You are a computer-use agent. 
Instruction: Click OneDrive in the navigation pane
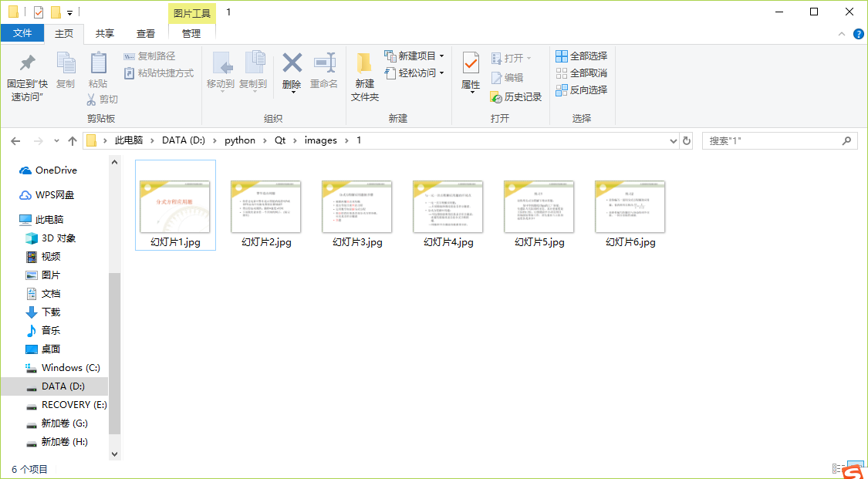pos(49,170)
